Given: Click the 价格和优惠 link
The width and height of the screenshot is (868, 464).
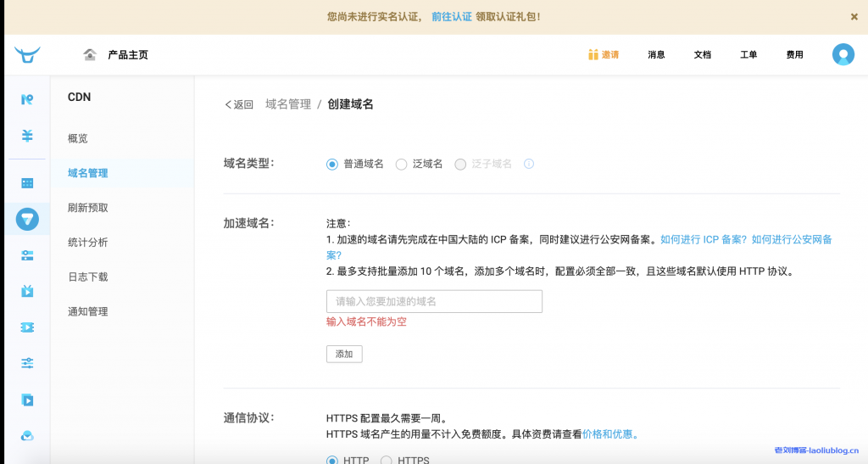Looking at the screenshot, I should coord(610,434).
